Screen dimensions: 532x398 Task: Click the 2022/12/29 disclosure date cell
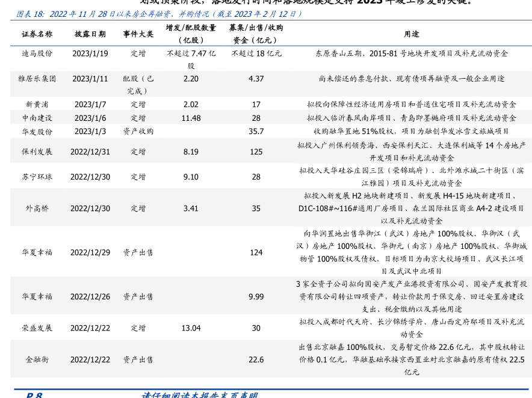90,253
